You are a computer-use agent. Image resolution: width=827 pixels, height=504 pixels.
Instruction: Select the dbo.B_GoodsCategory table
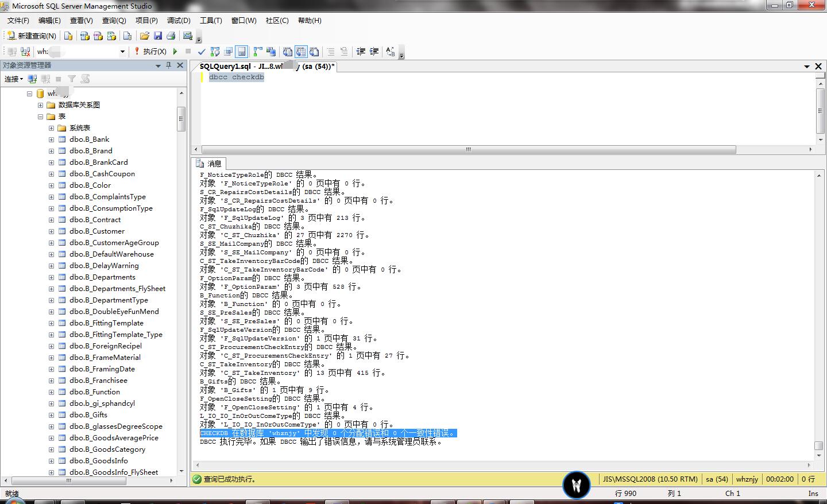click(x=107, y=449)
